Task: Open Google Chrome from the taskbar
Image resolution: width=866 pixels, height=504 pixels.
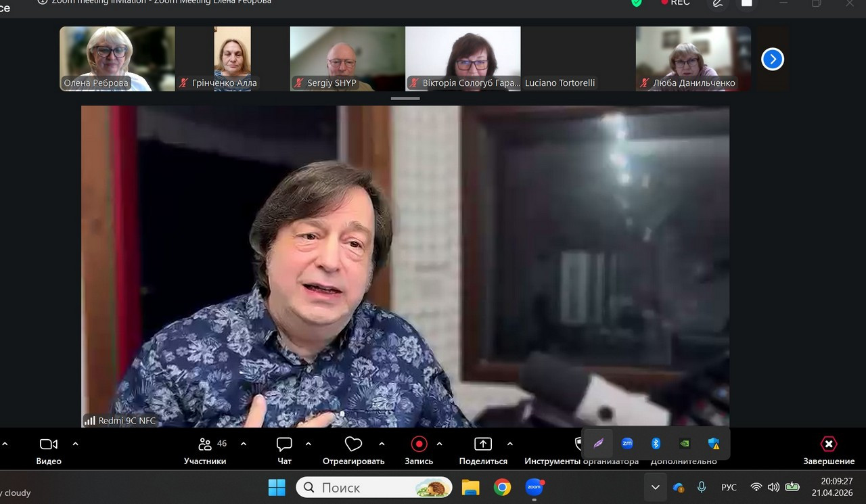Action: pos(502,487)
